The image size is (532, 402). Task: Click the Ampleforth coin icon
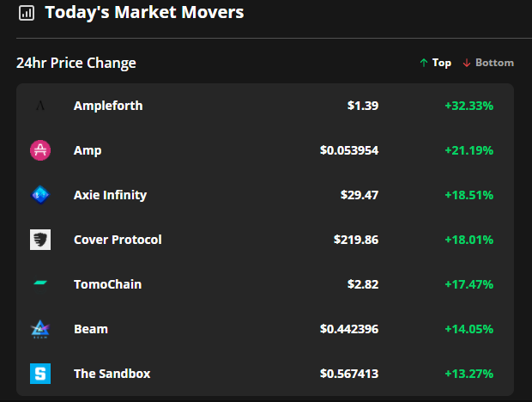[x=40, y=106]
